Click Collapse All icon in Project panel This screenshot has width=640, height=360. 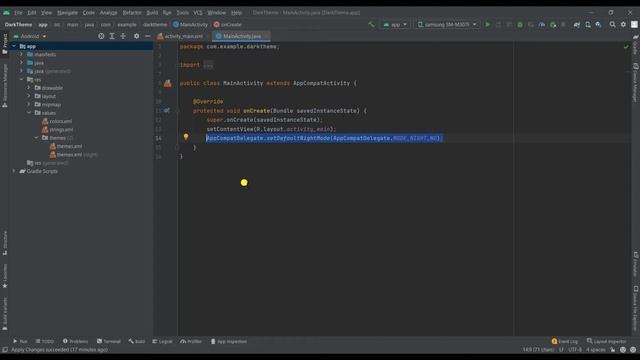click(x=123, y=36)
